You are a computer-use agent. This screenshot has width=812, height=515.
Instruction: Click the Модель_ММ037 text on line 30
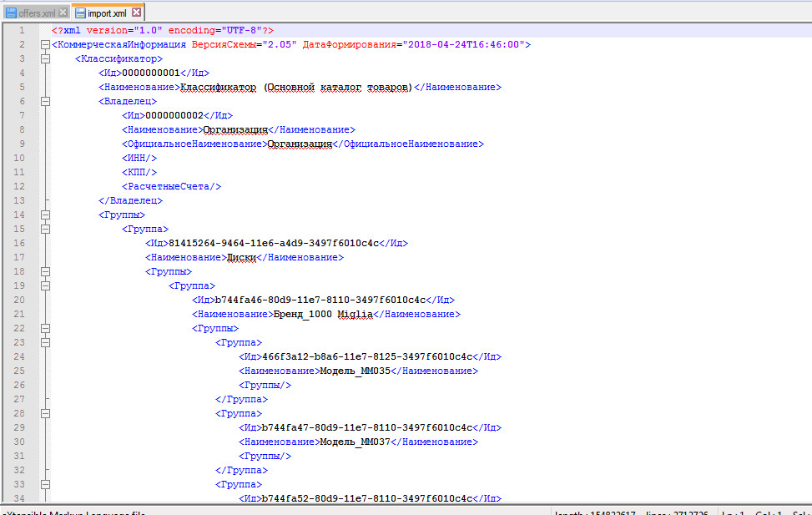click(x=355, y=442)
